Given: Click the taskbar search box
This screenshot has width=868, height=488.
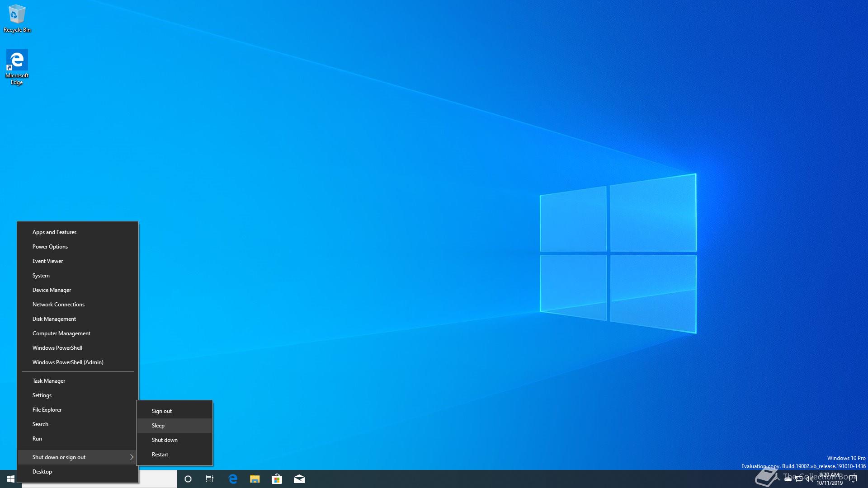Looking at the screenshot, I should (158, 479).
